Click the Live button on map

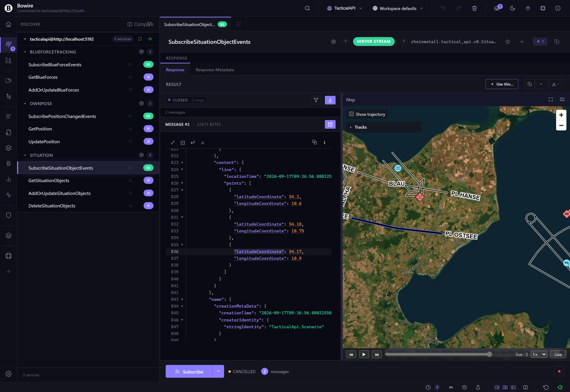(x=558, y=354)
